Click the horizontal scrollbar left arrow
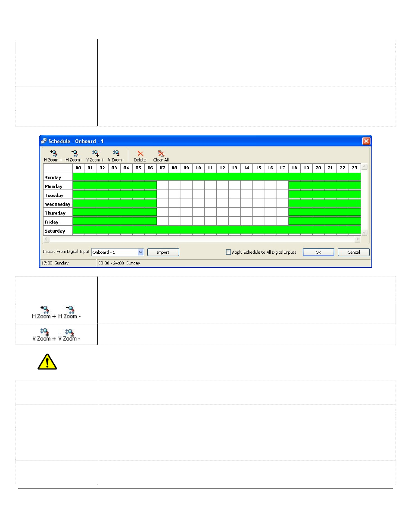The height and width of the screenshot is (532, 411). pos(47,239)
